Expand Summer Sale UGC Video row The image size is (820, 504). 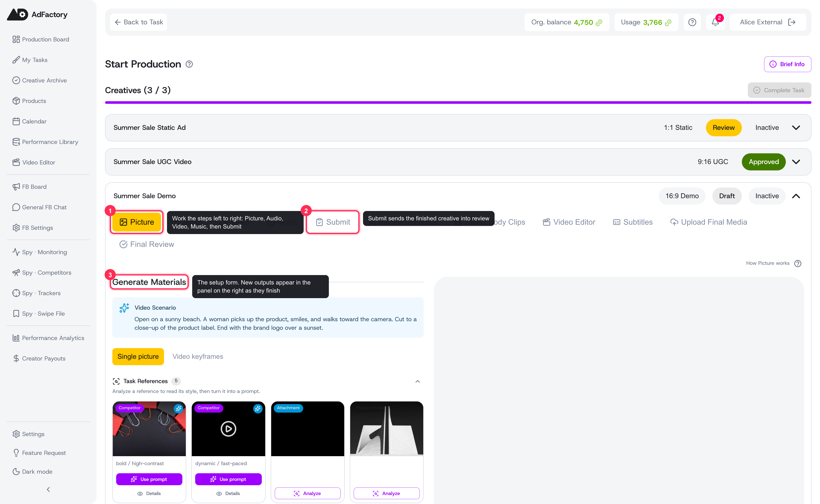(796, 162)
